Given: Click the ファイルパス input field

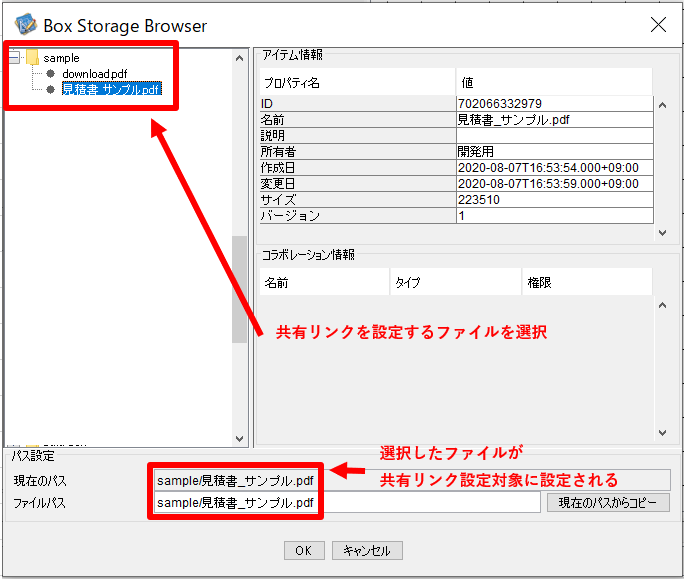Looking at the screenshot, I should click(x=347, y=503).
